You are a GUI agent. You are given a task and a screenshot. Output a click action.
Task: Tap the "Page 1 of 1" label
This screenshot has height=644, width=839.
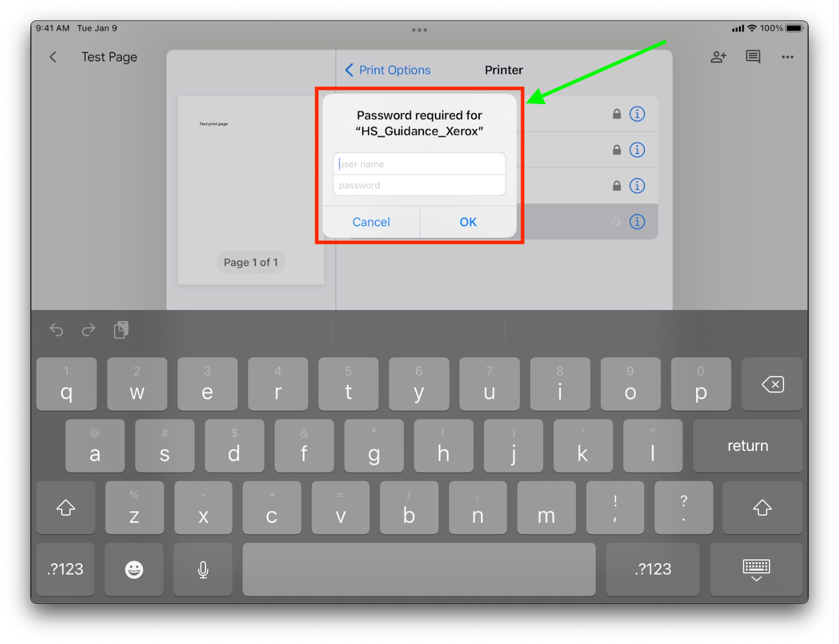pyautogui.click(x=251, y=263)
